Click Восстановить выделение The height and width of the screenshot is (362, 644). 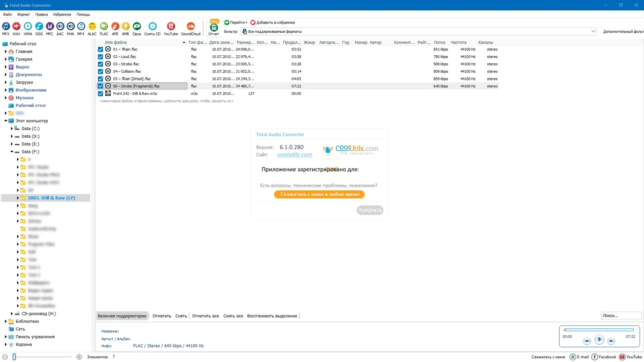point(272,316)
